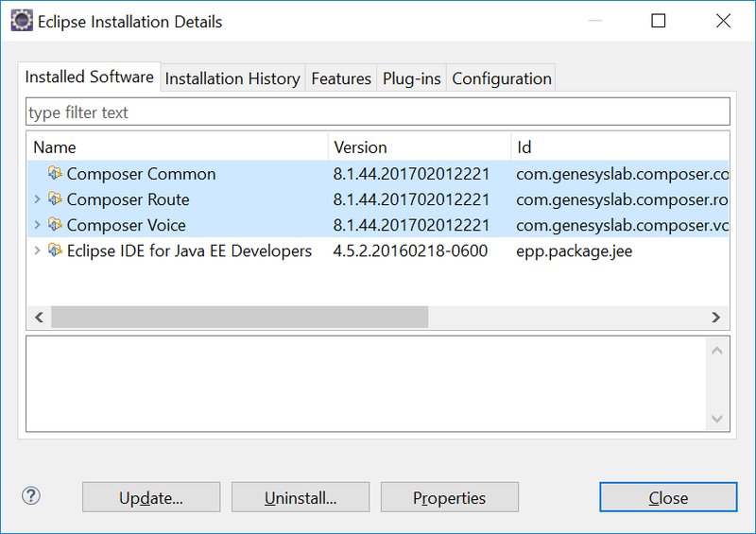The height and width of the screenshot is (534, 756).
Task: Sort by the Name column header
Action: pyautogui.click(x=178, y=147)
